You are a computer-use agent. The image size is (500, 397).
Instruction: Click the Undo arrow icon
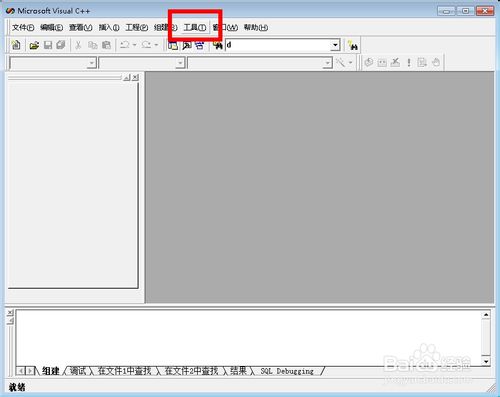[x=125, y=45]
